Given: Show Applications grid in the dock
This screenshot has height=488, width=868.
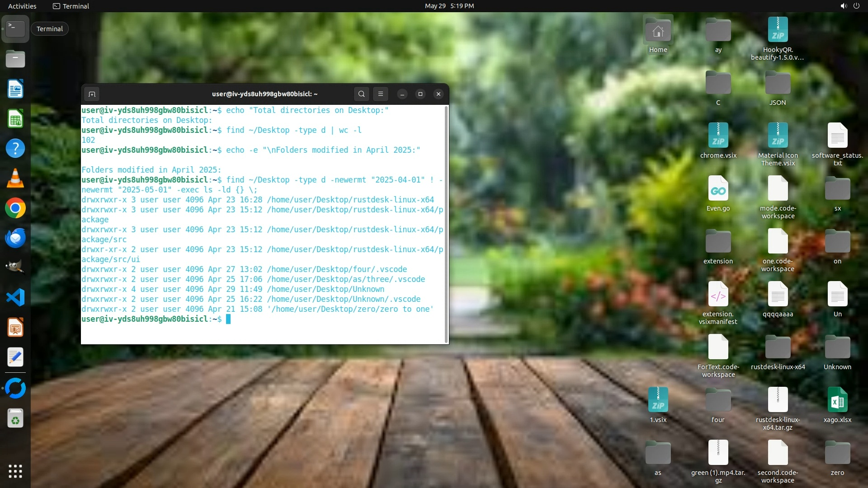Looking at the screenshot, I should (15, 471).
